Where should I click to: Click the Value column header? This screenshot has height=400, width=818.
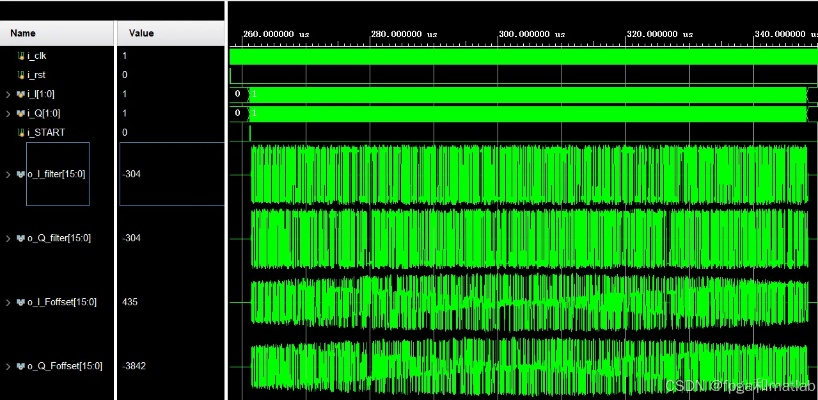point(141,33)
